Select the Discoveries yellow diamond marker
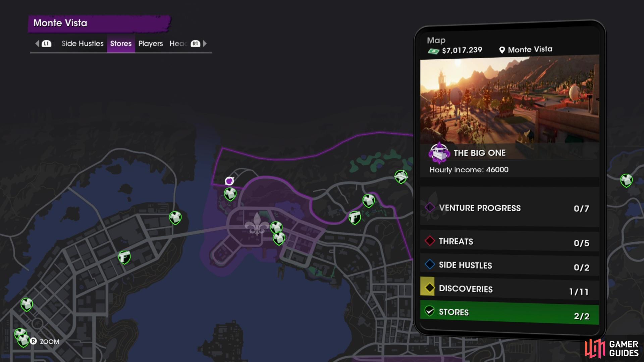The height and width of the screenshot is (362, 644). point(429,288)
